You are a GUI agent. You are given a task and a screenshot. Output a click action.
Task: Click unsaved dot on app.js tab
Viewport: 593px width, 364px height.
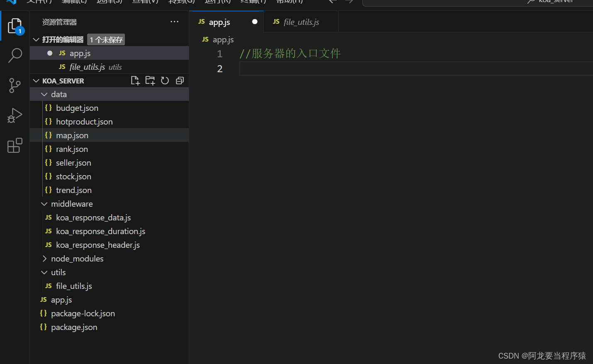255,22
